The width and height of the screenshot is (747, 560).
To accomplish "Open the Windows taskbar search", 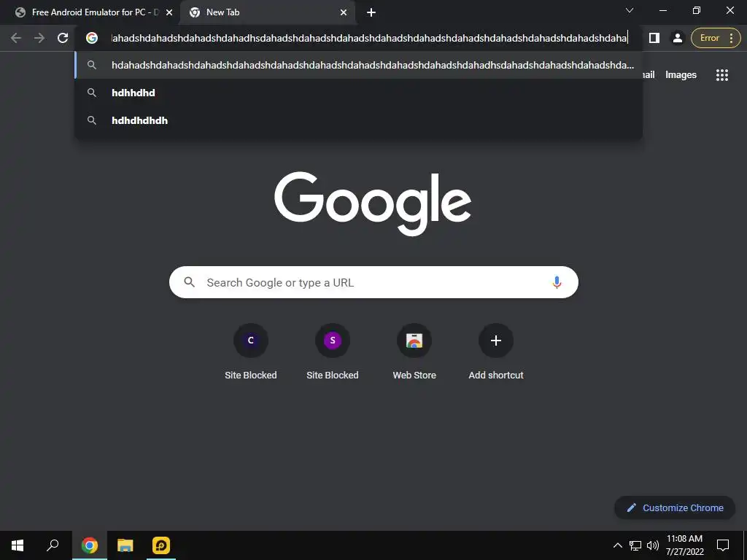I will coord(53,545).
